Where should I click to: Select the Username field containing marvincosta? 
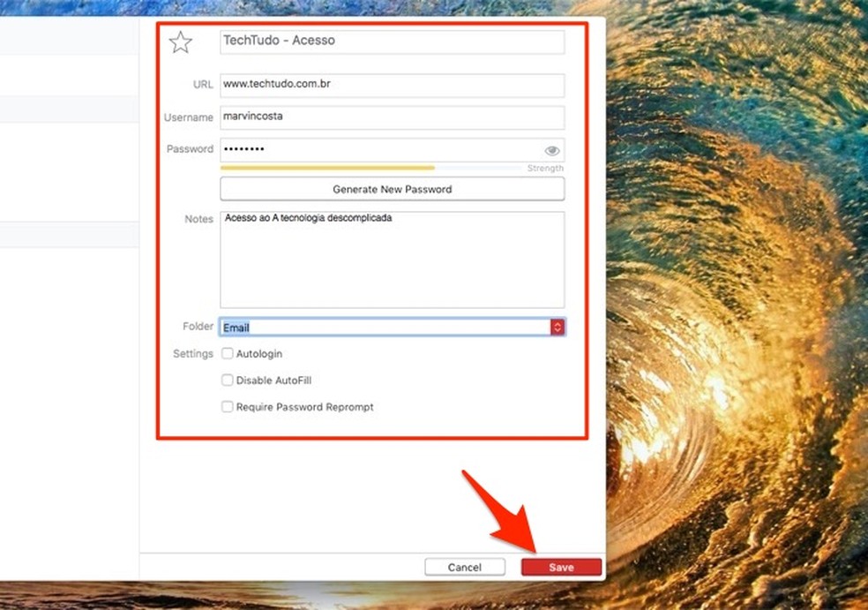pos(392,117)
